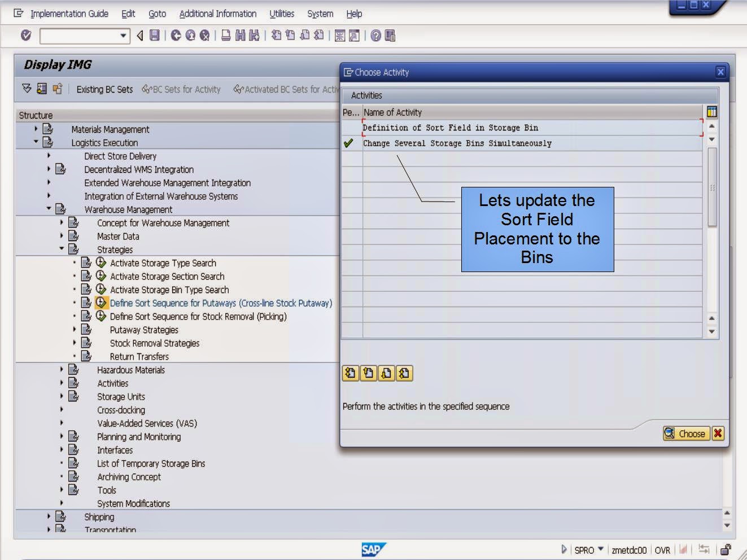Open the command field dropdown arrow

[x=123, y=36]
